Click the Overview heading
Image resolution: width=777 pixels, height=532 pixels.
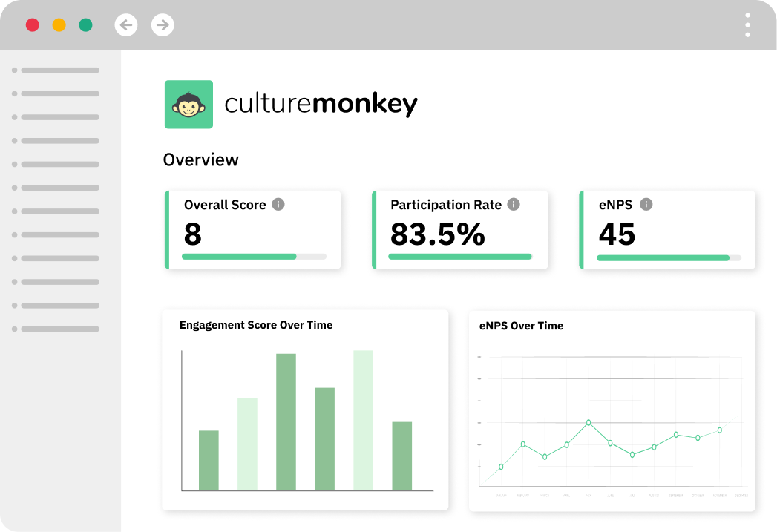pos(200,160)
